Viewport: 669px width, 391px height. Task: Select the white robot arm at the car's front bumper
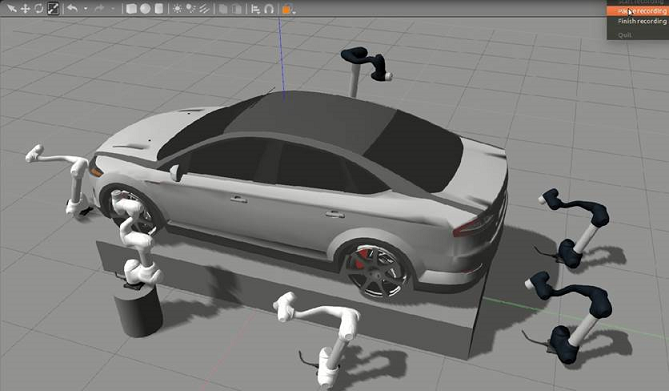coord(64,181)
